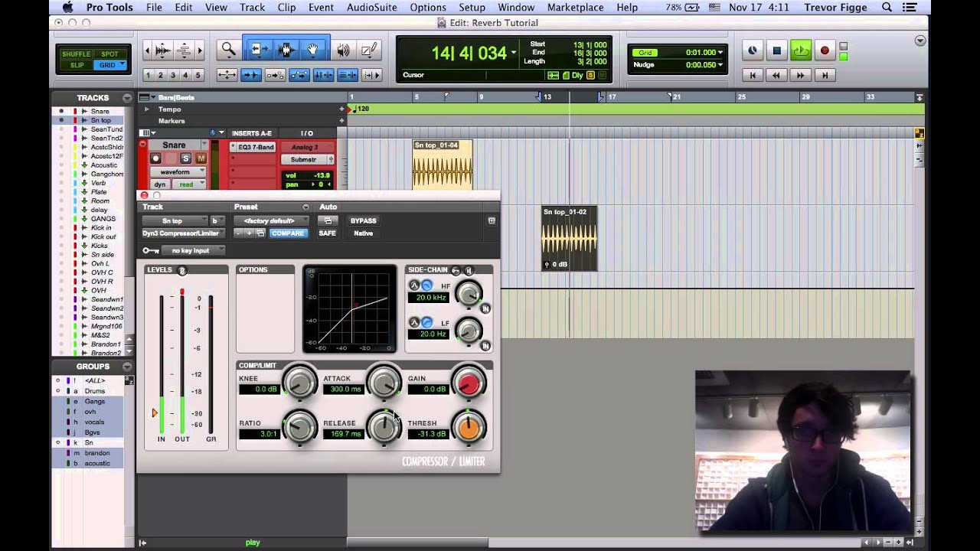The image size is (980, 551).
Task: Click the orange THRESH knob
Action: (x=469, y=428)
